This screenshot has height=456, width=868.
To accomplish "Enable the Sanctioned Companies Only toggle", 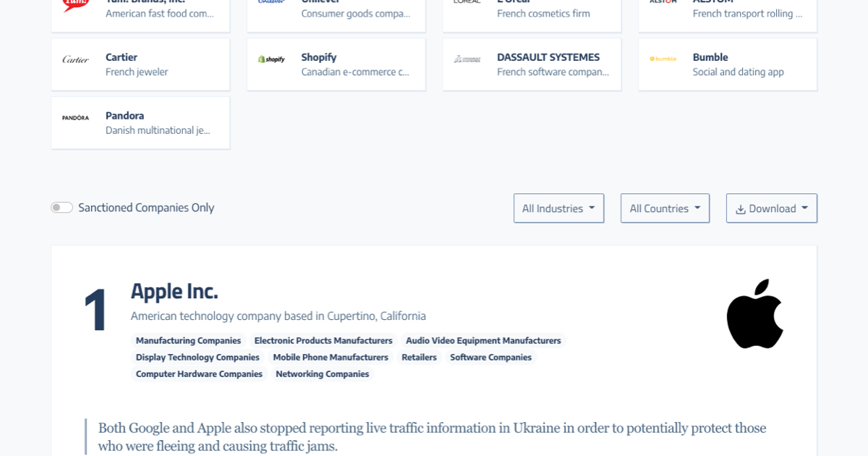I will (62, 207).
